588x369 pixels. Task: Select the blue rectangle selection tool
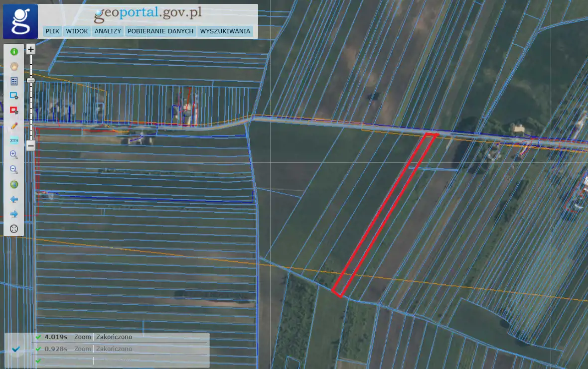pos(14,96)
